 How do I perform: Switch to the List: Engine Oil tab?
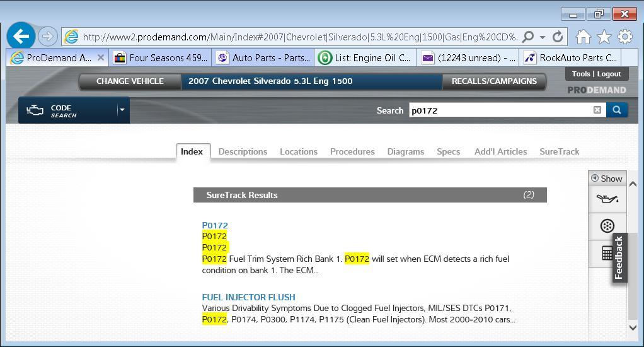[x=365, y=58]
